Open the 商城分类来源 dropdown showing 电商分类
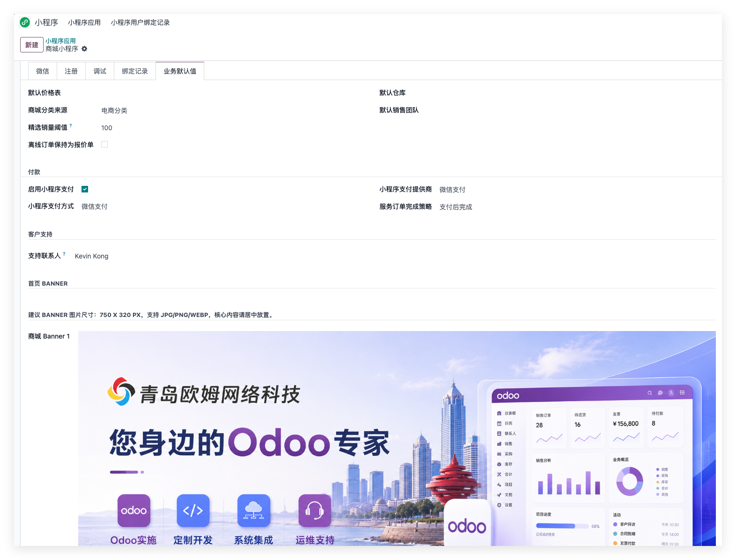 coord(114,111)
